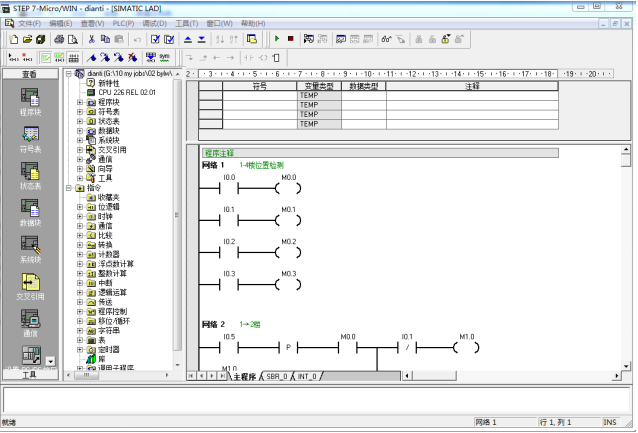This screenshot has width=638, height=433.
Task: Select the 主程序 tab
Action: point(245,376)
